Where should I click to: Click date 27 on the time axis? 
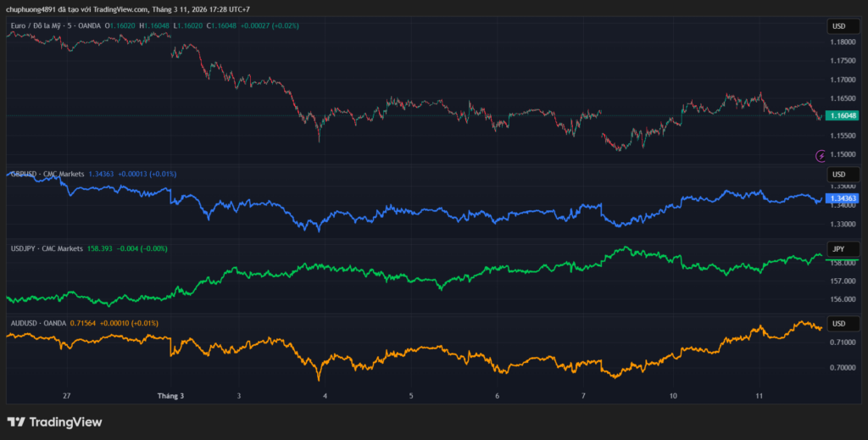(x=66, y=396)
